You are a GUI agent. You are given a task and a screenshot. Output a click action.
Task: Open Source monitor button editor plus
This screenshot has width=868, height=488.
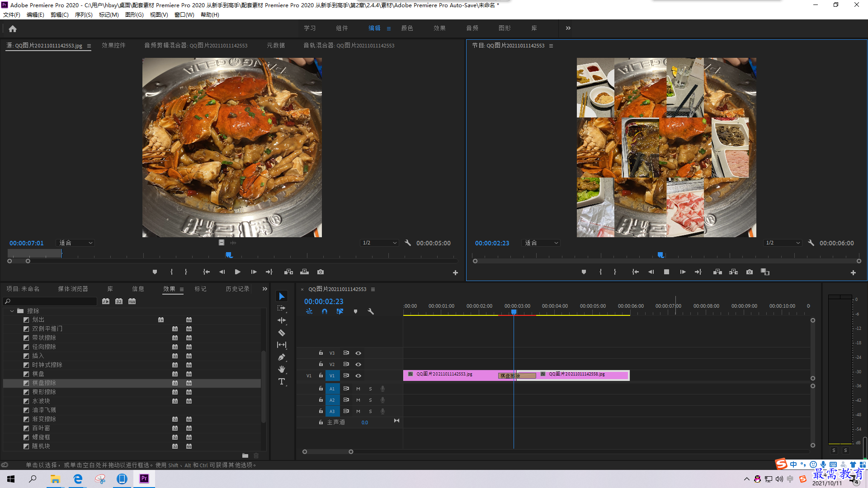tap(455, 272)
